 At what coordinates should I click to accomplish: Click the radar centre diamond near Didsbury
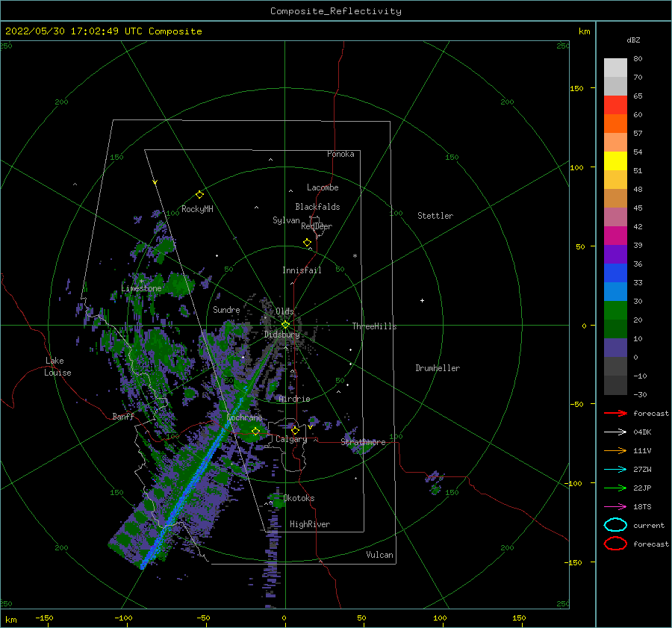pyautogui.click(x=285, y=325)
